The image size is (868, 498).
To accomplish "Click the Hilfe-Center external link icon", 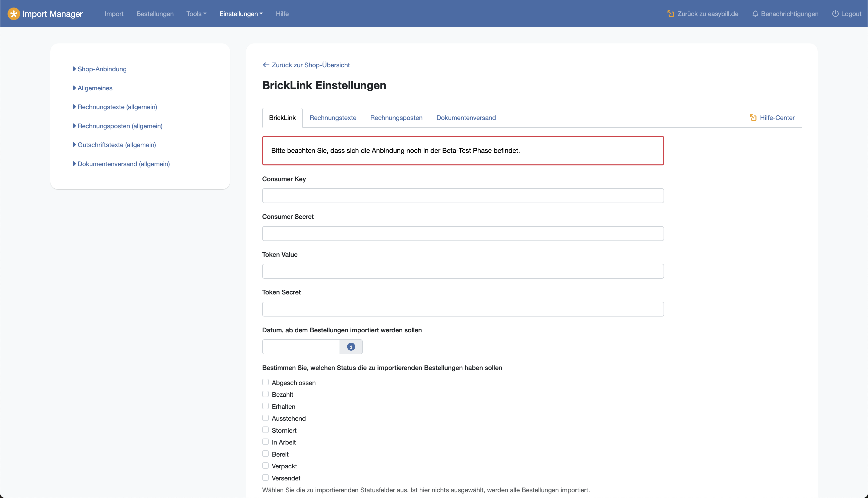I will coord(753,118).
